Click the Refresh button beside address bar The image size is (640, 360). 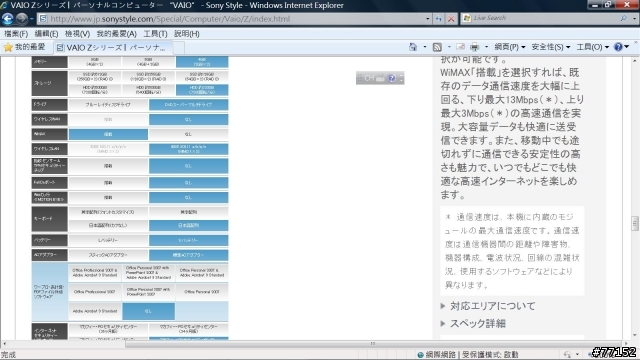[438, 19]
